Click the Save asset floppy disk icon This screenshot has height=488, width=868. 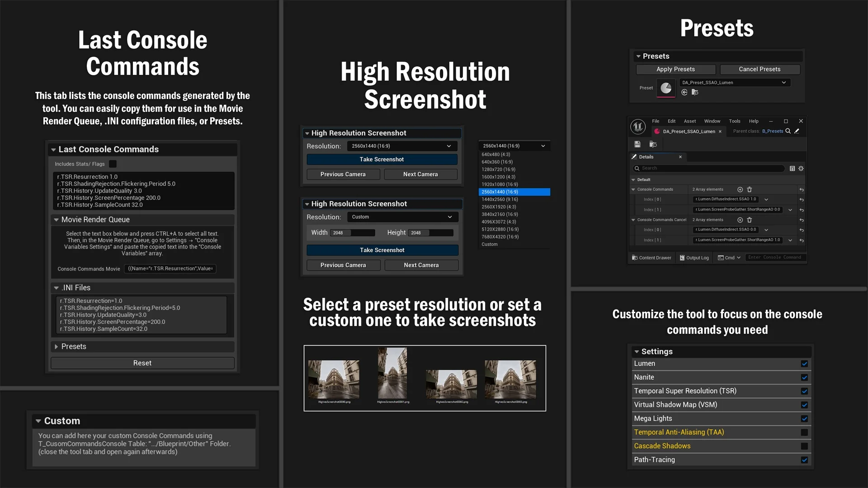(x=637, y=144)
